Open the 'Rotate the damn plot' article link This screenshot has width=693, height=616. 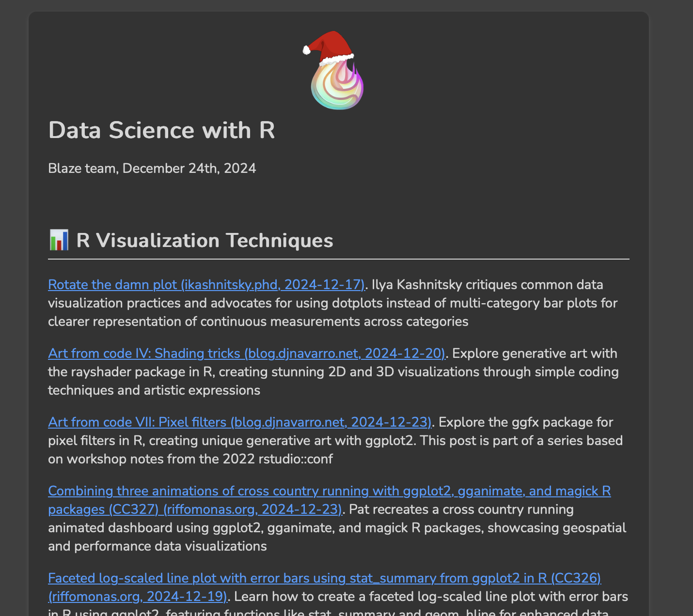tap(206, 285)
